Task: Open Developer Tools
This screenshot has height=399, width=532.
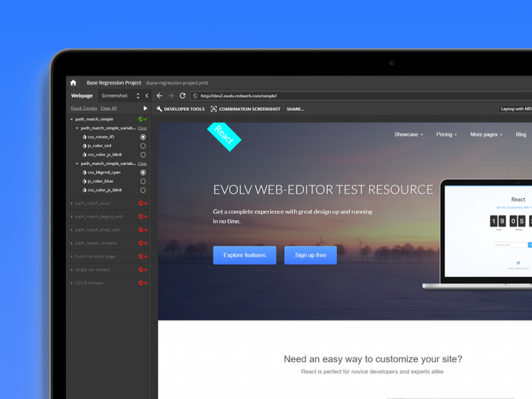Action: click(x=181, y=109)
